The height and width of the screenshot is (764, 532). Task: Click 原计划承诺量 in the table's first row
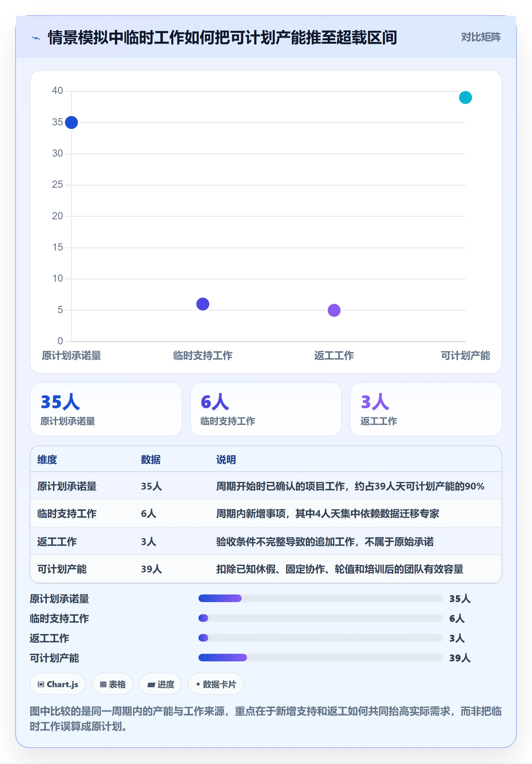(x=67, y=486)
